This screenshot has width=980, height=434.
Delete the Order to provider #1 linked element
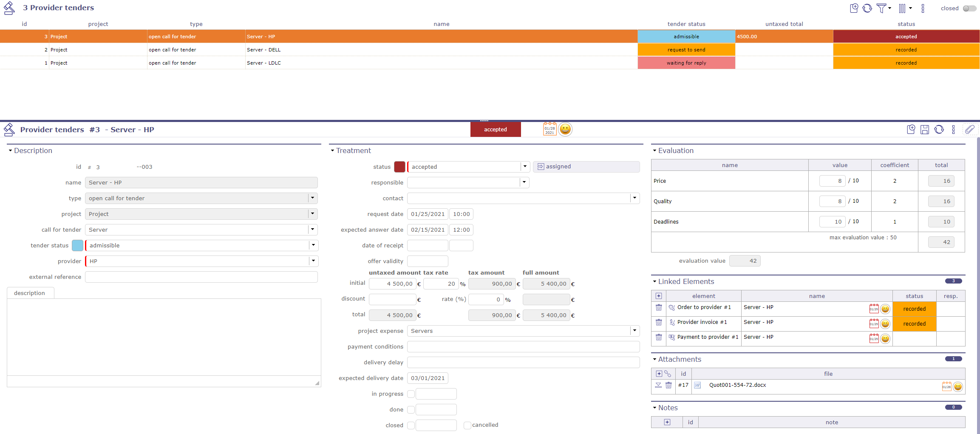[659, 307]
